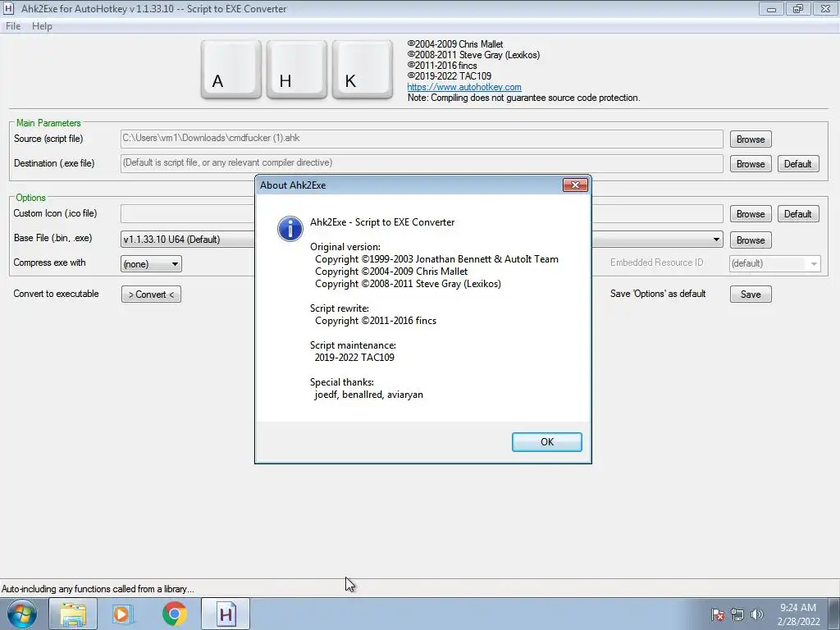Open the Embedded Resource ID dropdown

click(774, 263)
